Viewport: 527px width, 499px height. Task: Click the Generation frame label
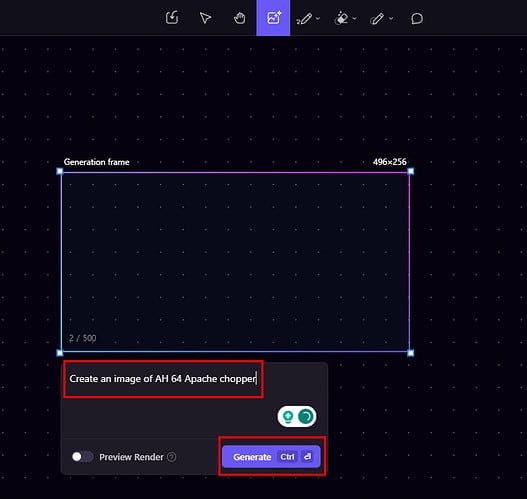tap(96, 162)
